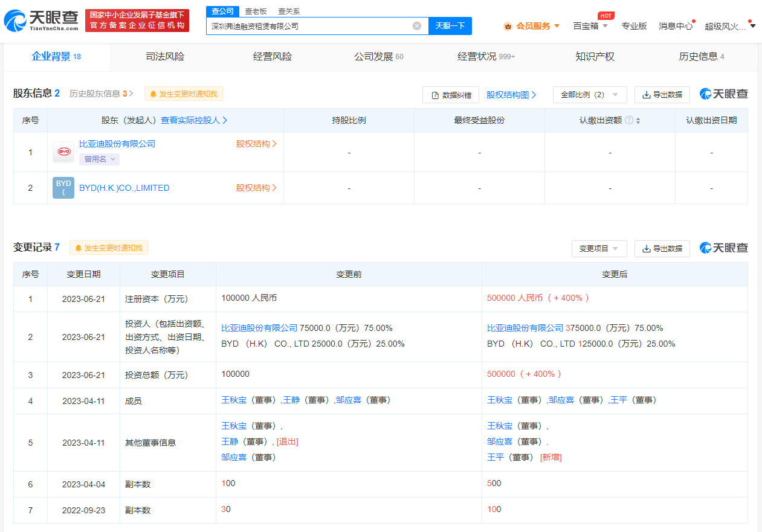Open the 全部比例 (2) dropdown
The image size is (762, 532).
(589, 95)
